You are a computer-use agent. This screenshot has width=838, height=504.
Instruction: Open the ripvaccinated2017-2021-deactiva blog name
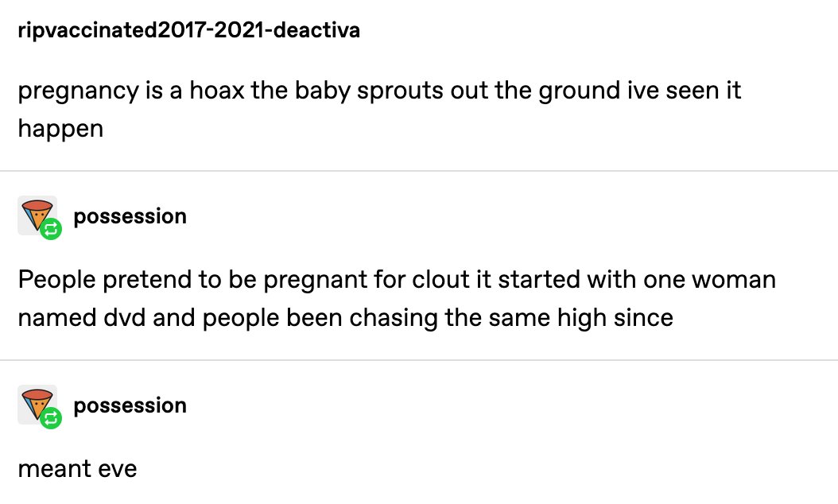click(188, 30)
